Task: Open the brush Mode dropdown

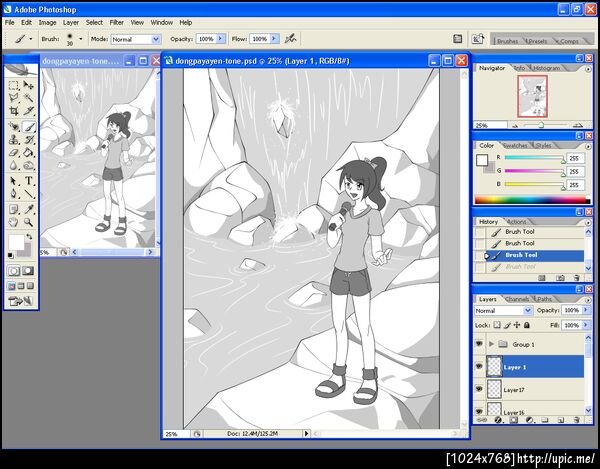Action: pyautogui.click(x=156, y=39)
